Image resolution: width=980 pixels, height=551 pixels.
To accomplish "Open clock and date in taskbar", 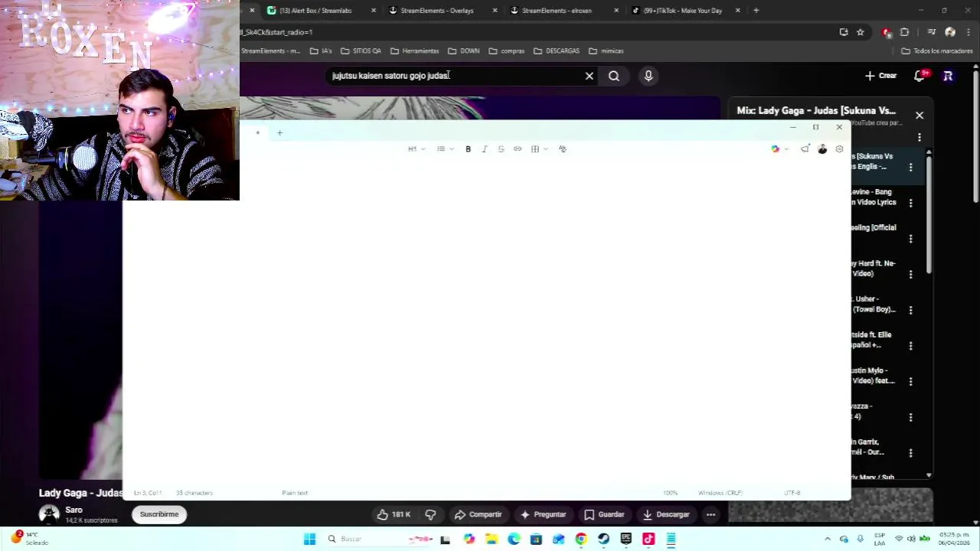I will pos(955,540).
